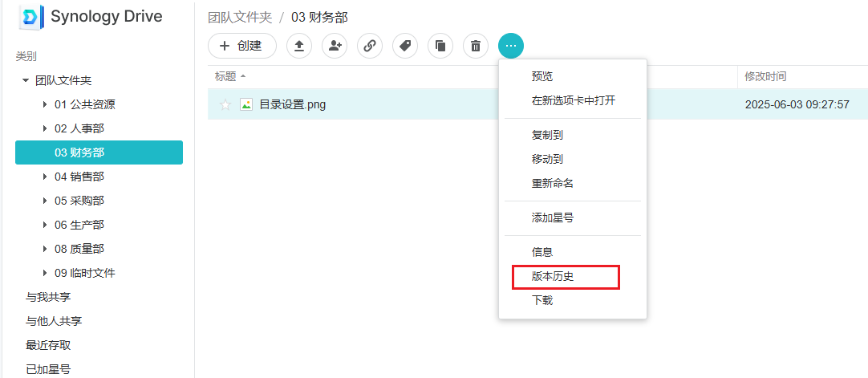Sort by 修改时间 column header
This screenshot has height=378, width=868.
[x=765, y=76]
